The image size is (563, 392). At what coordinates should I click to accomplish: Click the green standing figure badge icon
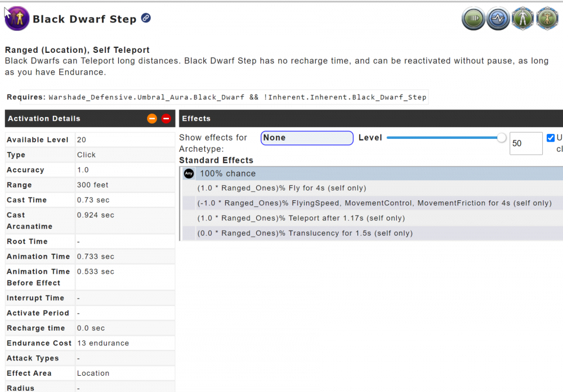(x=523, y=18)
